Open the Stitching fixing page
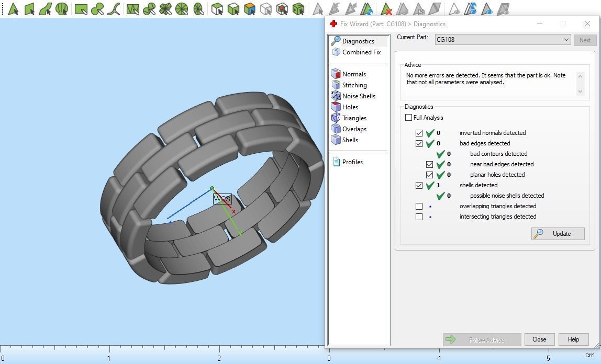This screenshot has width=601, height=364. click(x=349, y=85)
